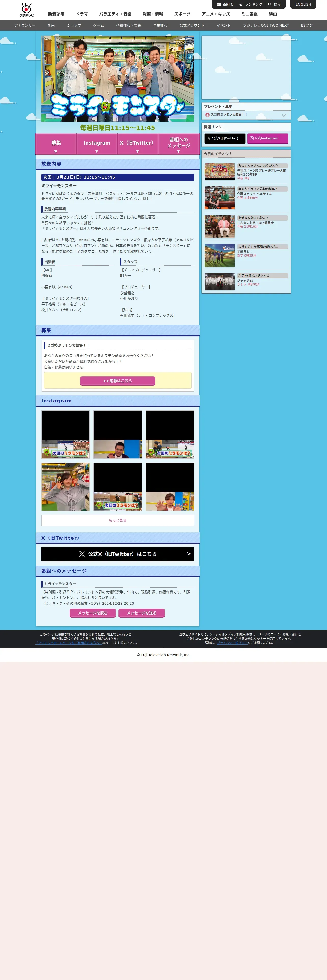
Task: Click the 公式Instagram pink button
Action: pyautogui.click(x=267, y=138)
